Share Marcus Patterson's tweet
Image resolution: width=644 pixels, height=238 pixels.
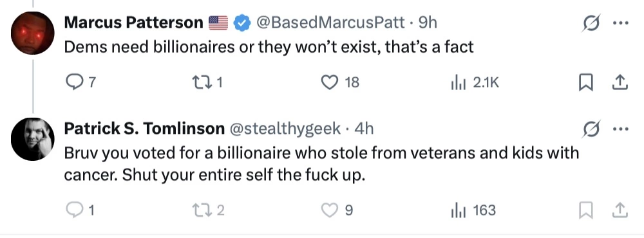coord(620,83)
